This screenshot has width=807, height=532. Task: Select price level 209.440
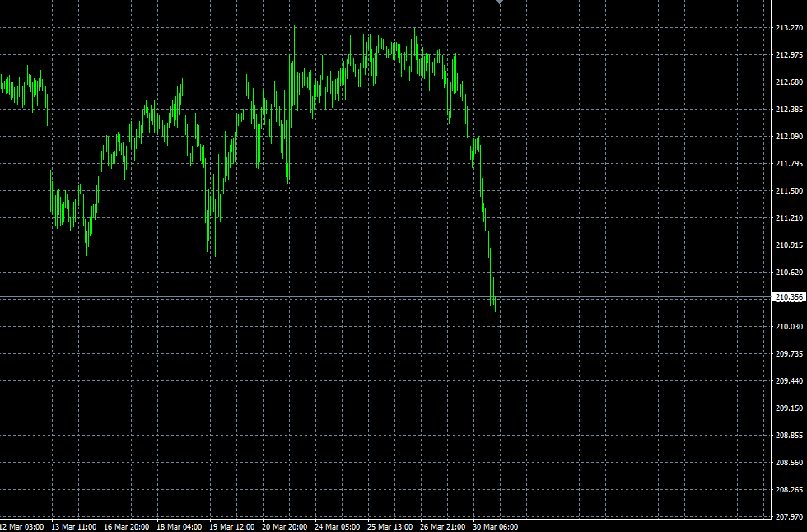[x=789, y=381]
